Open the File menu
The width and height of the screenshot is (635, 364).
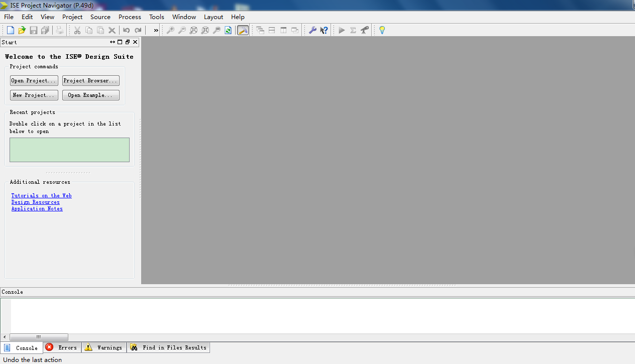point(9,17)
